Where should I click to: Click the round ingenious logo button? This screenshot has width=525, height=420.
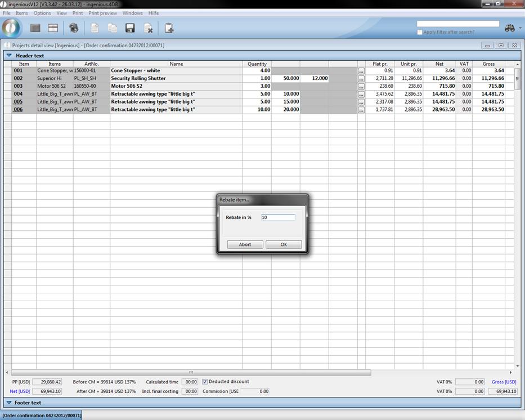pos(11,28)
